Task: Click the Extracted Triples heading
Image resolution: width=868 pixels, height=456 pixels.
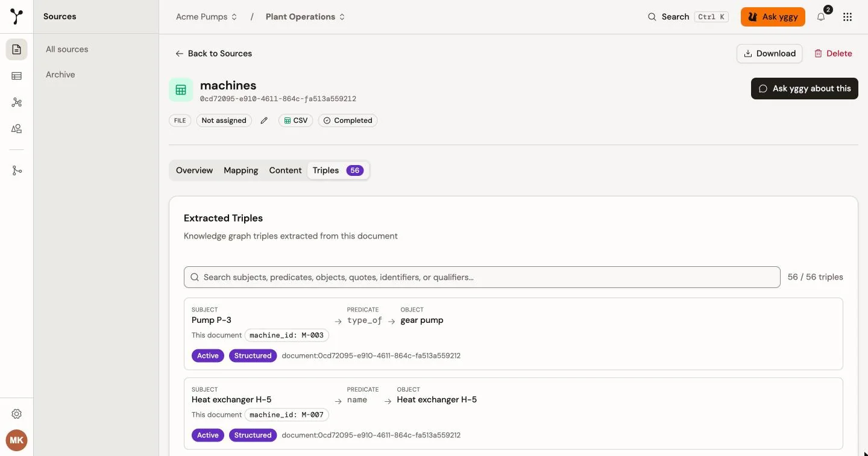Action: (223, 218)
